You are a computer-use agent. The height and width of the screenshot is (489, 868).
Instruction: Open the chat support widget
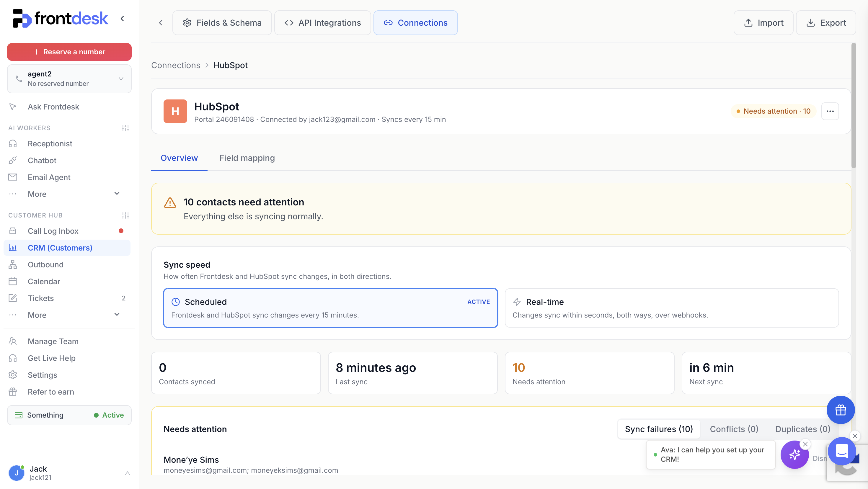pyautogui.click(x=842, y=451)
